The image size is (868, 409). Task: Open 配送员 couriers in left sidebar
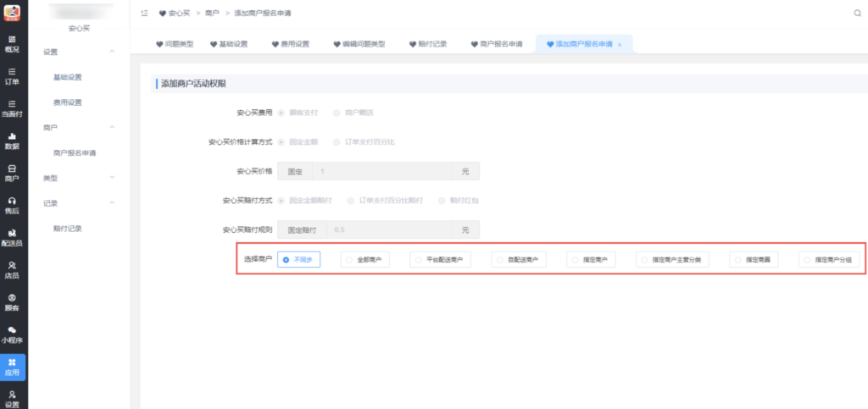pyautogui.click(x=12, y=238)
